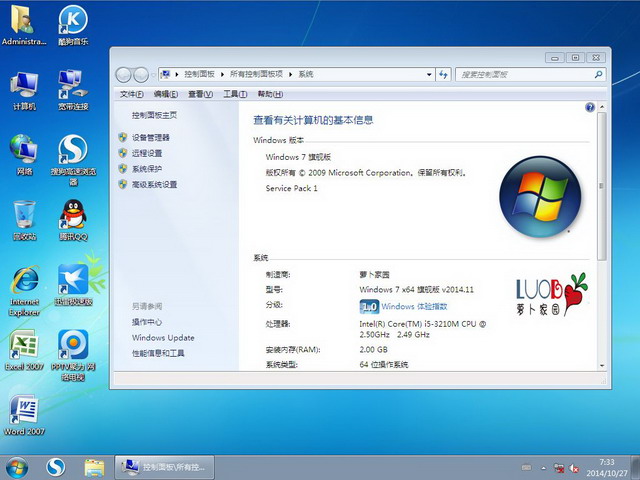
Task: Expand the arrow before 控制面板 breadcrumb
Action: [177, 74]
